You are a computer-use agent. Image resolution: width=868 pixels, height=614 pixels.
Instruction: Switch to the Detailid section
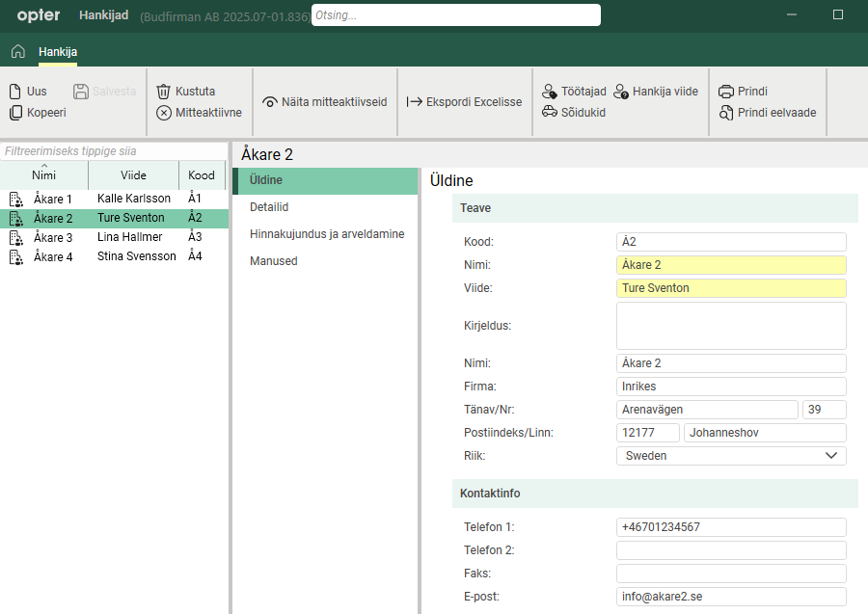(269, 207)
